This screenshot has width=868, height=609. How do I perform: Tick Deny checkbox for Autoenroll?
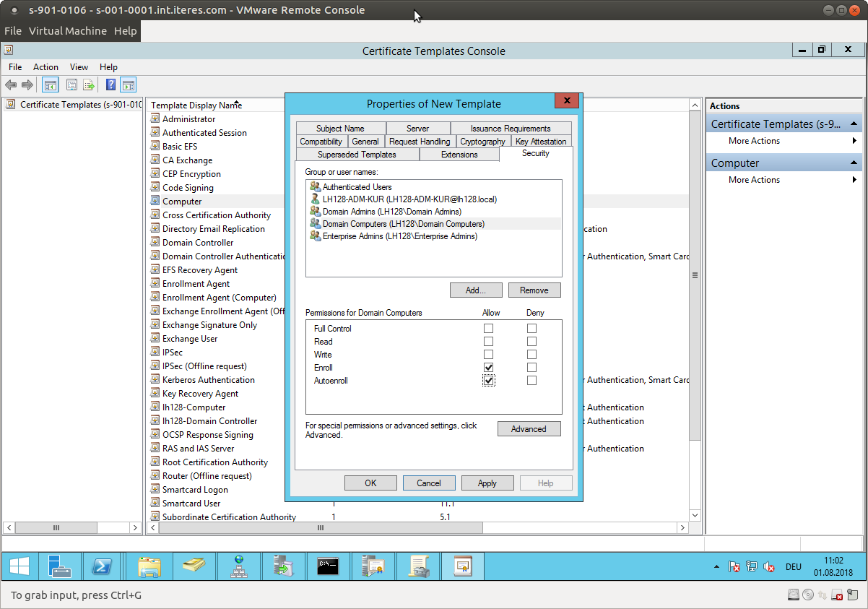click(x=532, y=381)
